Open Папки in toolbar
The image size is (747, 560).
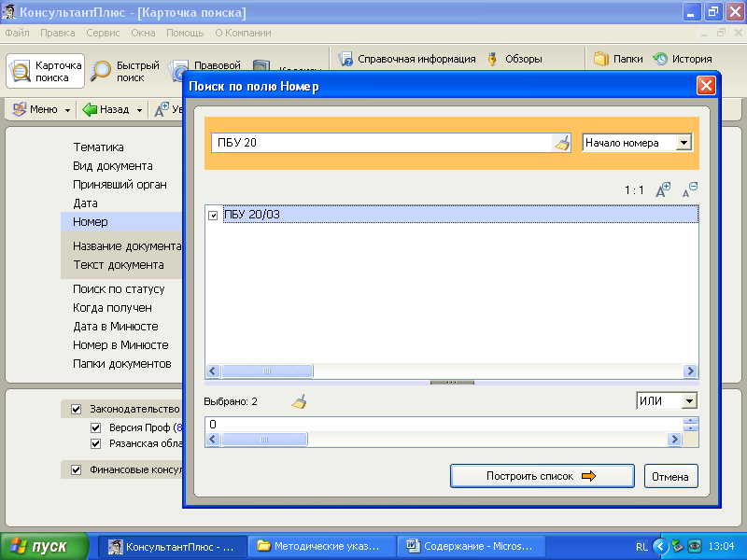tap(618, 59)
